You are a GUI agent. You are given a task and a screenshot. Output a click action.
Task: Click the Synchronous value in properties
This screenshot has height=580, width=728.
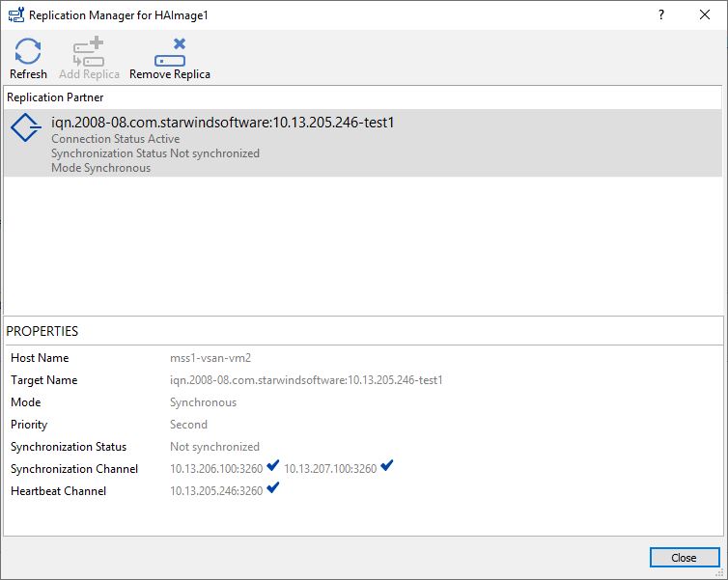click(204, 402)
